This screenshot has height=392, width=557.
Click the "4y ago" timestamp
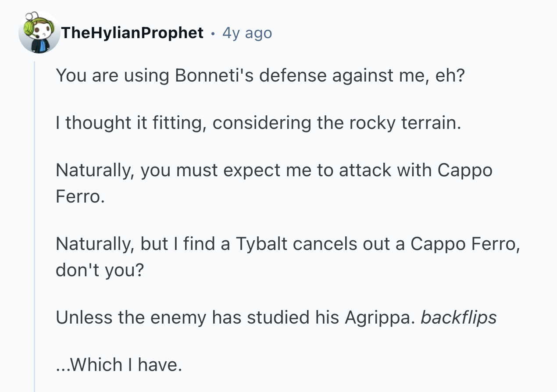247,33
